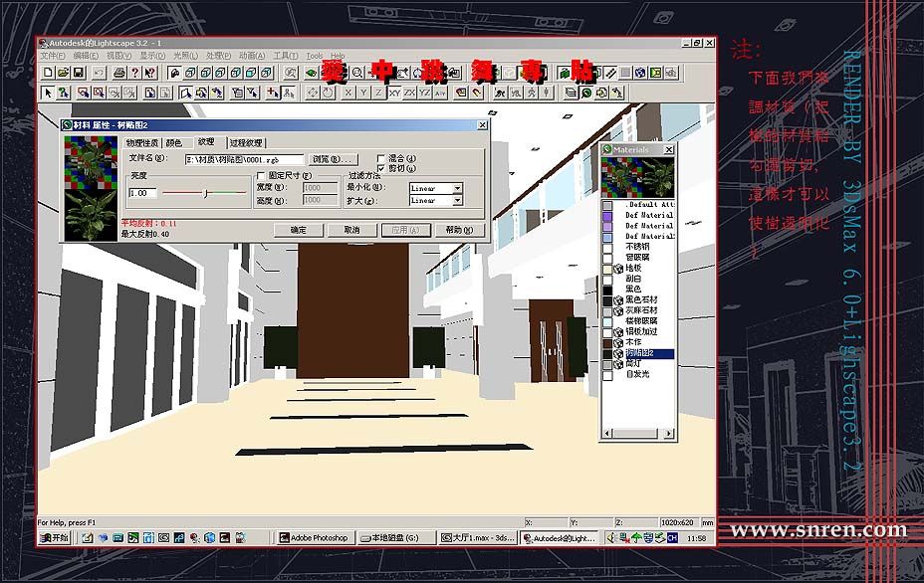Toggle the 剪切 (cutout) checkbox
This screenshot has height=583, width=924.
point(381,168)
